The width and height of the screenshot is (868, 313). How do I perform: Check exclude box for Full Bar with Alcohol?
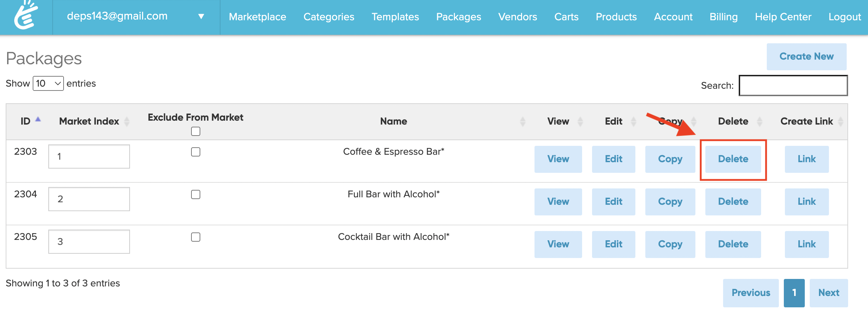tap(196, 194)
